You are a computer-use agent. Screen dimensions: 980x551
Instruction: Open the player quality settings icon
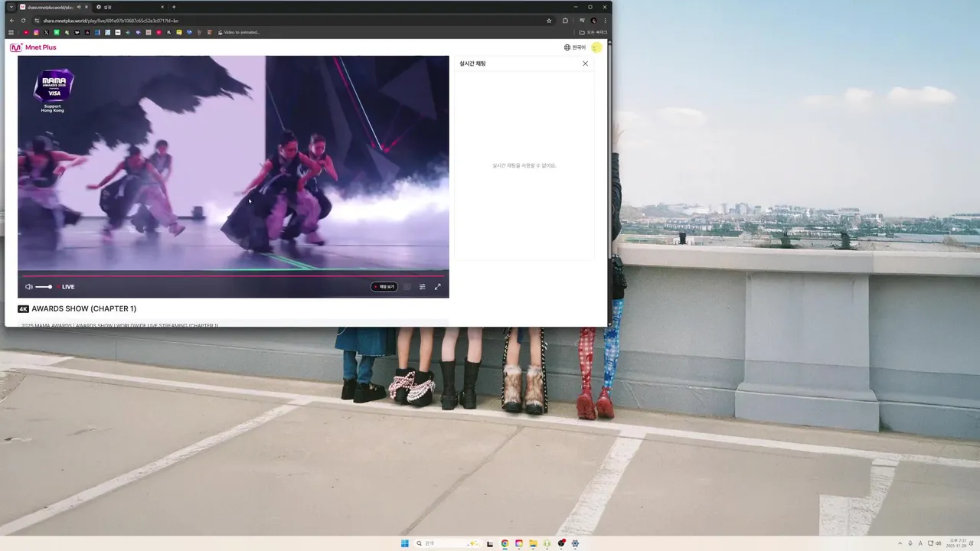(x=422, y=287)
